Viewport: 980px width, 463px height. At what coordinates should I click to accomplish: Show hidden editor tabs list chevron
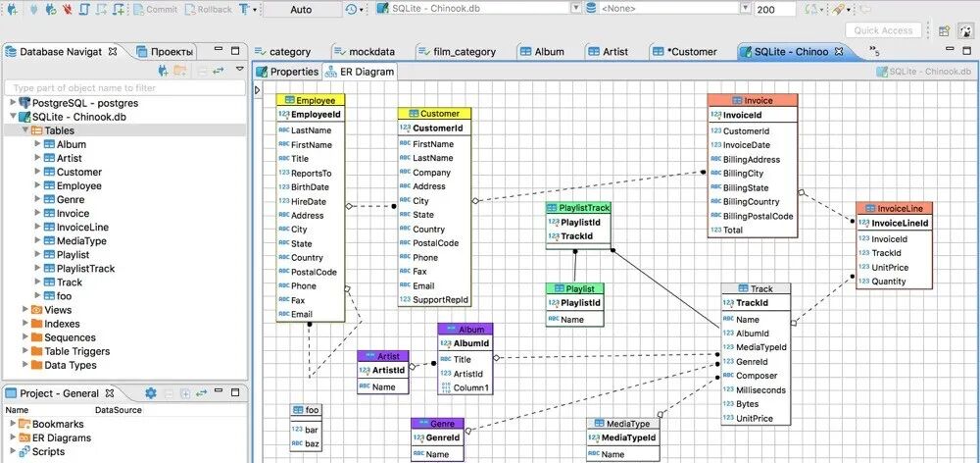874,51
